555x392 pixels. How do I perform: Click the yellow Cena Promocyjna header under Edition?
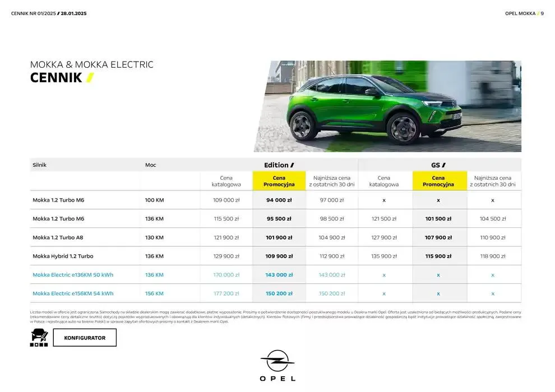click(x=279, y=181)
